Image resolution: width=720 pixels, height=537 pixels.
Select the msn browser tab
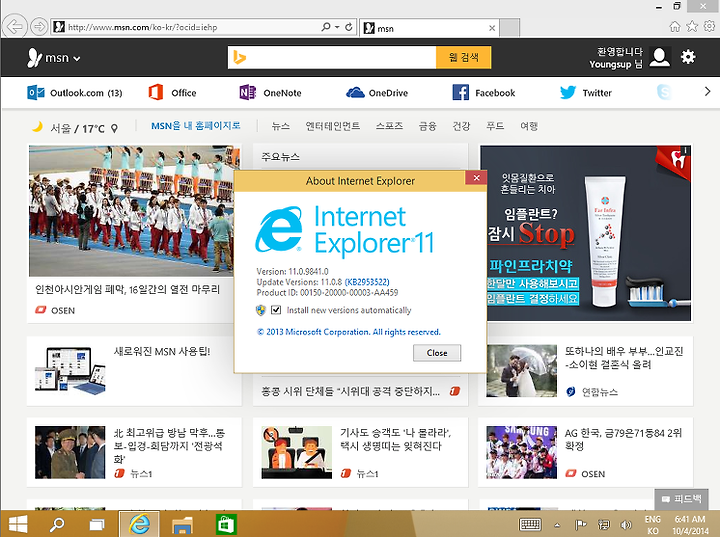[429, 28]
